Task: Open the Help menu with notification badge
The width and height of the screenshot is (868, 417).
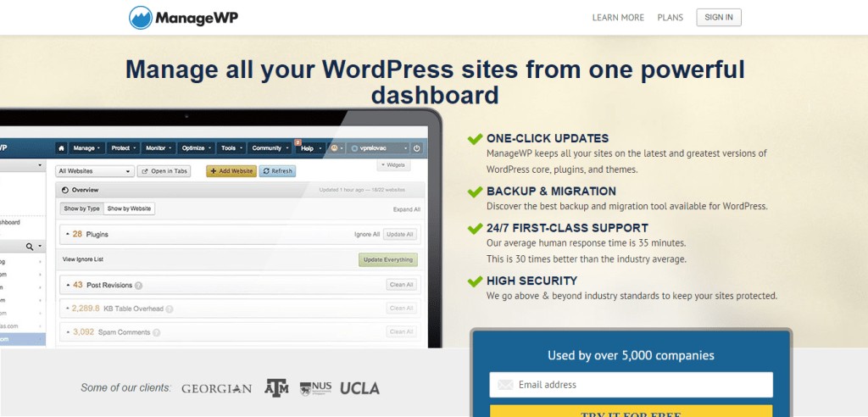Action: point(310,148)
